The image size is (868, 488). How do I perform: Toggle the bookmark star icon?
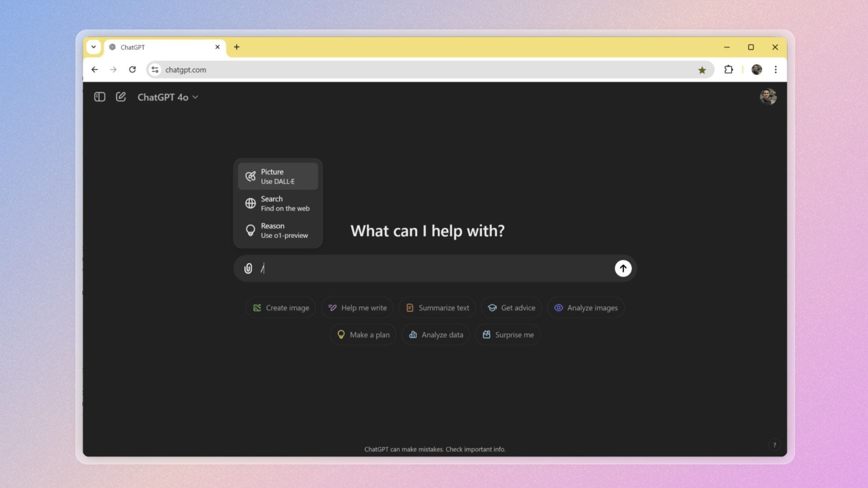pyautogui.click(x=702, y=70)
